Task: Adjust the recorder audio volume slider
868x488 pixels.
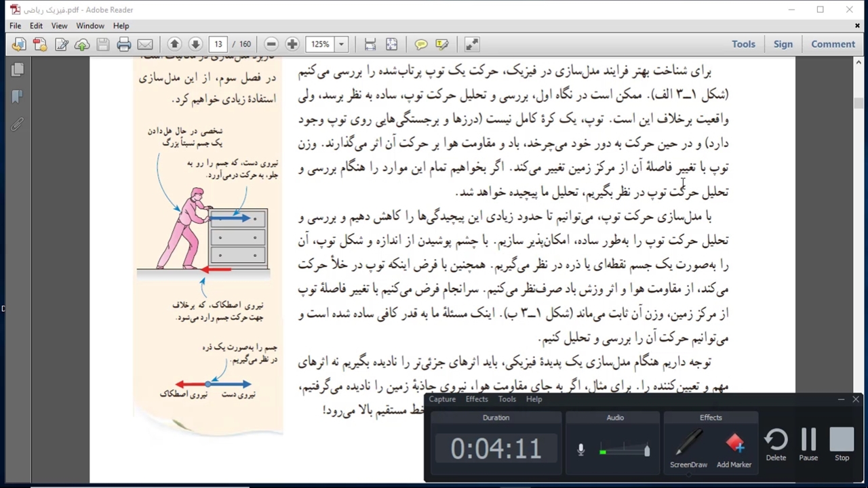Action: (646, 450)
